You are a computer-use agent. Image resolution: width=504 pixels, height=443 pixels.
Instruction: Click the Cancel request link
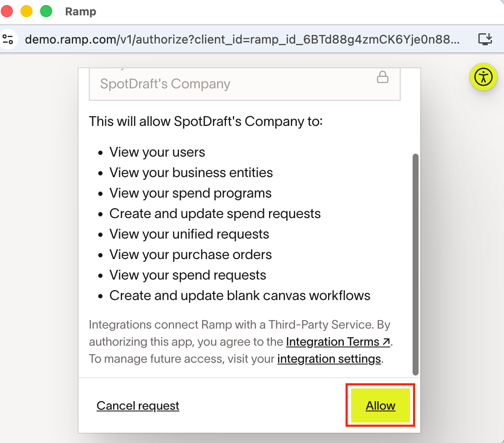click(138, 405)
